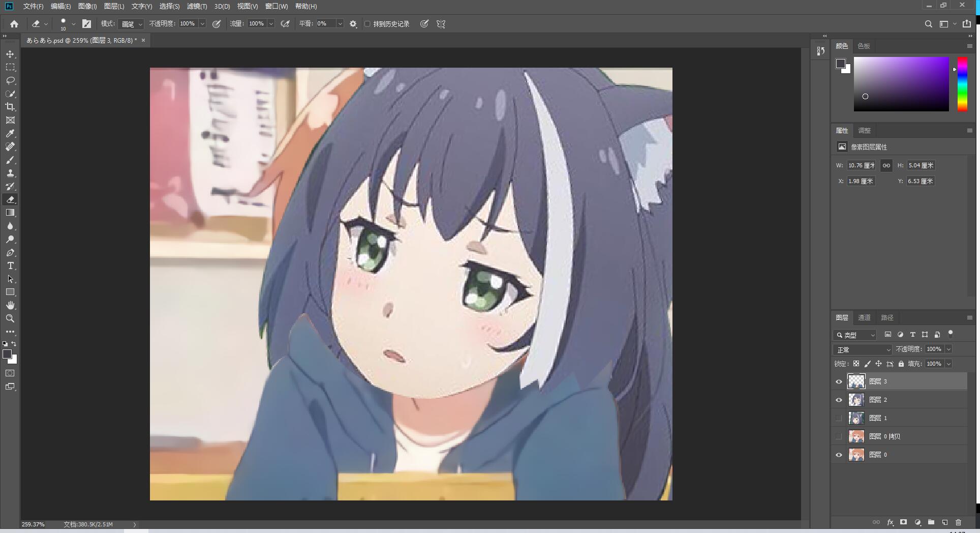Delete layer with trash icon

(958, 522)
